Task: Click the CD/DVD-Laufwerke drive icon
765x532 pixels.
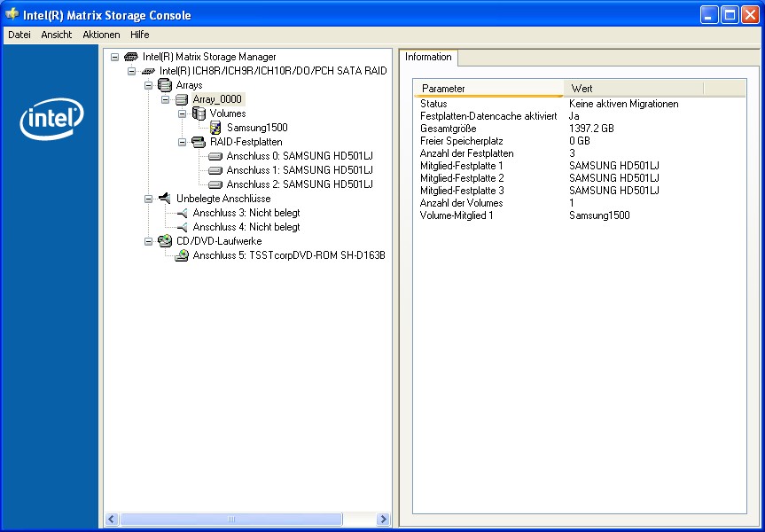Action: coord(165,240)
